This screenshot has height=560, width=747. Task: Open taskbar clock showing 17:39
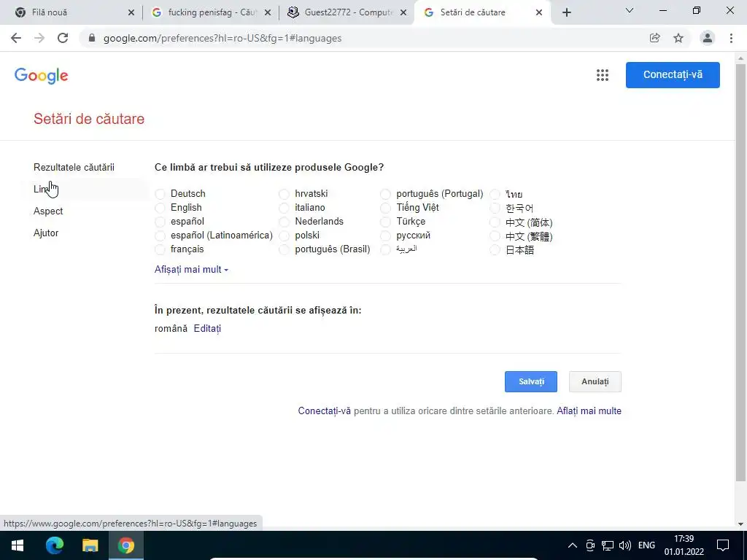tap(684, 545)
